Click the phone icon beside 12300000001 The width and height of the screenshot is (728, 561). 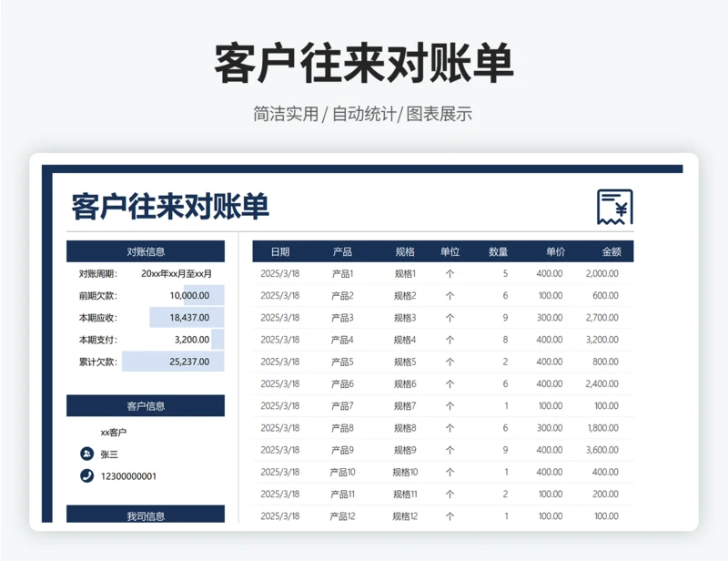(86, 475)
